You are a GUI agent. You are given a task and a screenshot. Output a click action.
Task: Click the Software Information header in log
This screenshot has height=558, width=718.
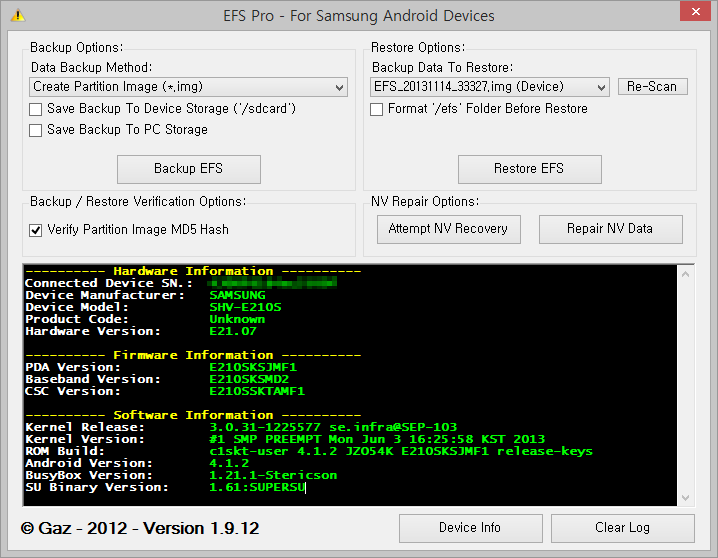point(193,415)
